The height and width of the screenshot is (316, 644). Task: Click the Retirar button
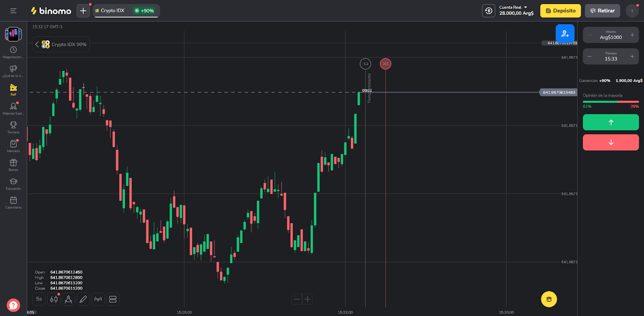coord(602,11)
